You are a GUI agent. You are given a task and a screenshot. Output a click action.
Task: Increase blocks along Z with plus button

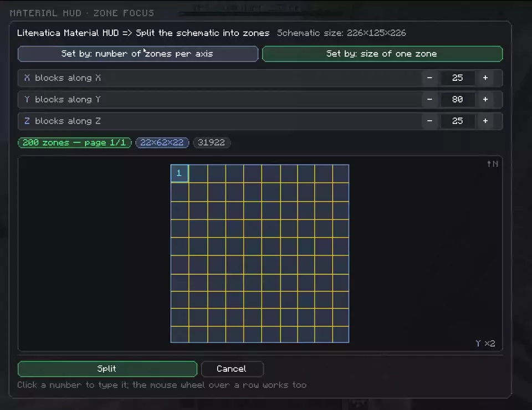pyautogui.click(x=485, y=121)
